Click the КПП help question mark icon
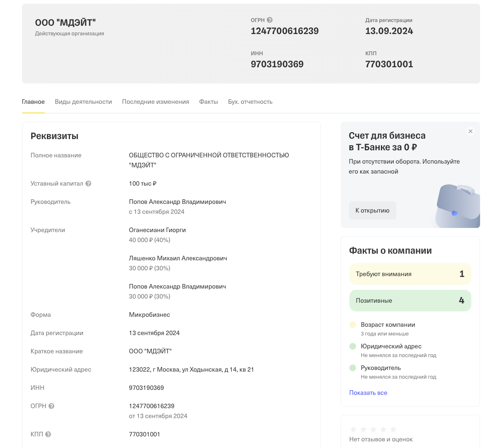500x448 pixels. pyautogui.click(x=49, y=434)
